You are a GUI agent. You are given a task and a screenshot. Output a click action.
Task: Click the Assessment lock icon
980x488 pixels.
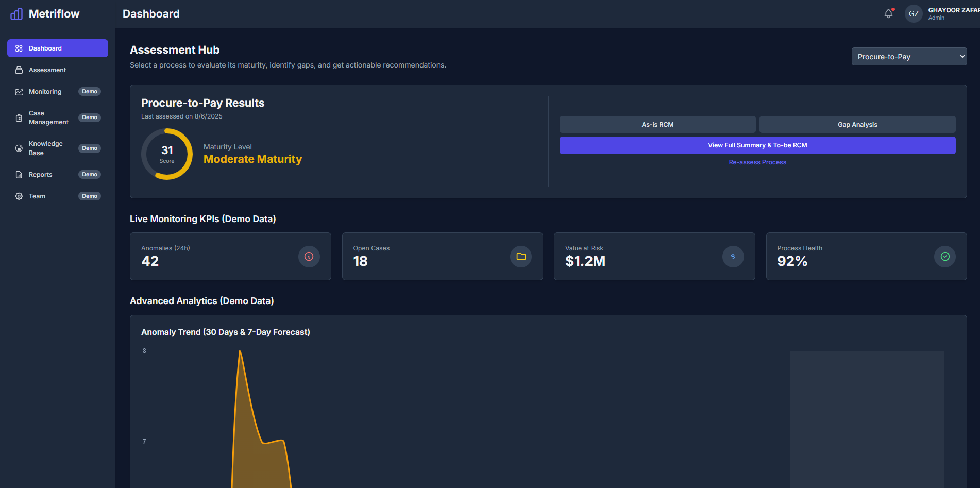pyautogui.click(x=19, y=70)
